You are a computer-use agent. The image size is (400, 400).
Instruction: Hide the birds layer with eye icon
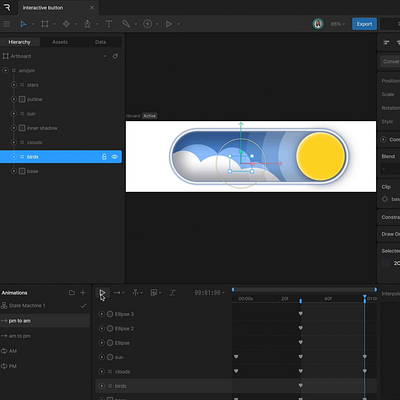114,157
